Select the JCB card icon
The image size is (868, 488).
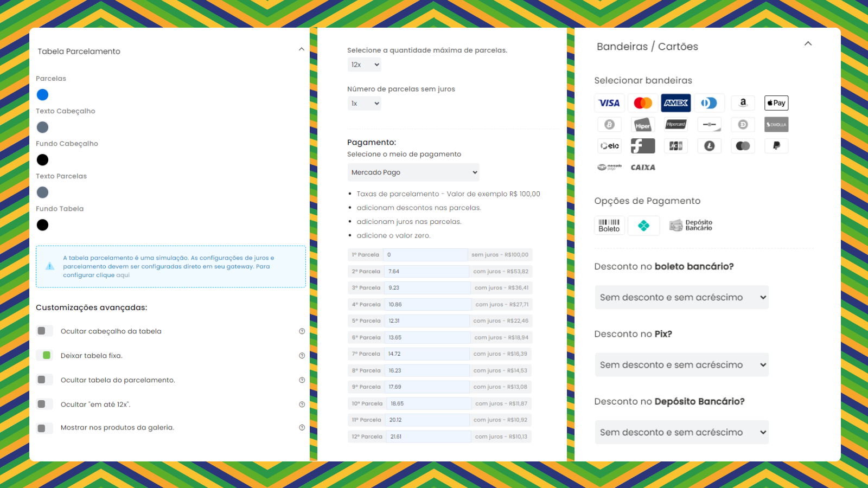click(676, 146)
